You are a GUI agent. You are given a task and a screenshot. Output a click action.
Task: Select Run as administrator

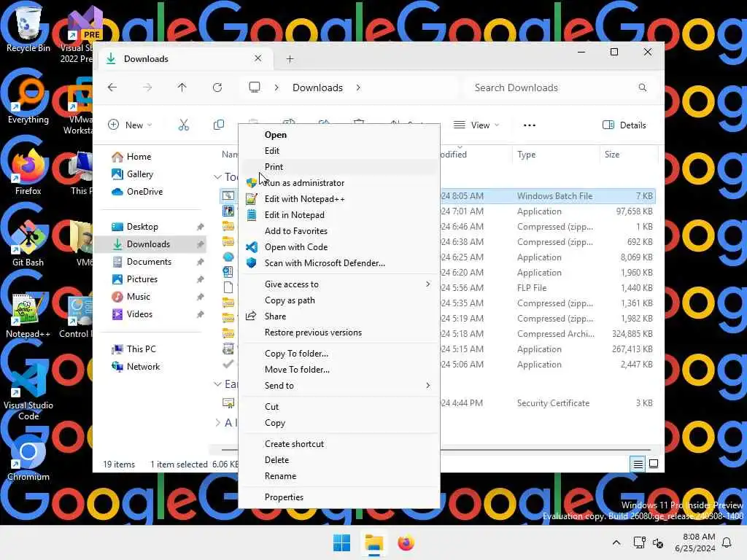coord(338,183)
